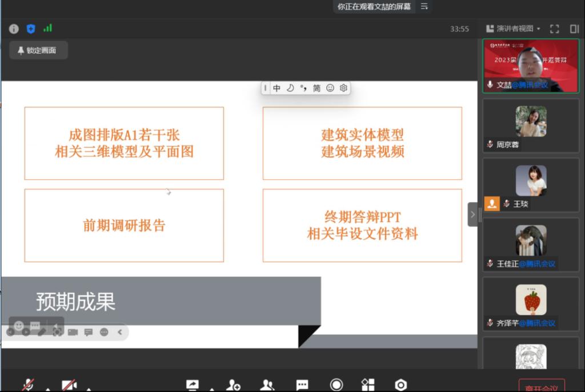This screenshot has height=392, width=585.
Task: Open the apps icon in toolbar
Action: point(368,385)
